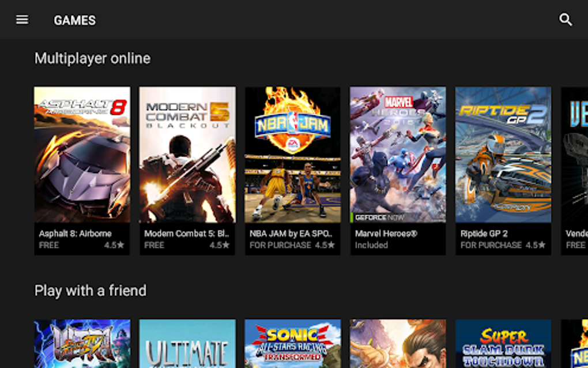Open the Asphalt 8: Airborne cover art
This screenshot has height=368, width=588.
point(82,155)
